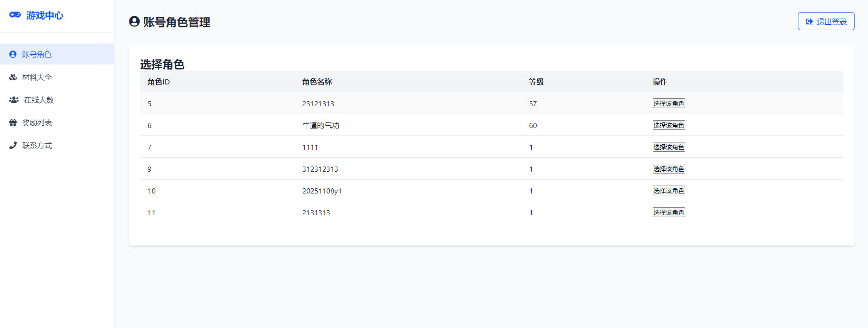Go to 在线人数 page
This screenshot has height=328, width=868.
pos(39,100)
